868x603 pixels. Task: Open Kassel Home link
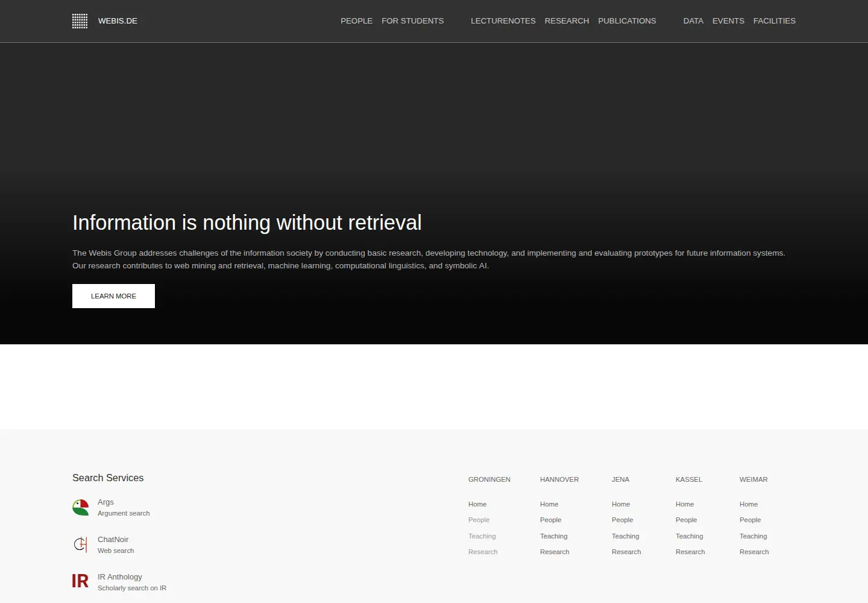click(x=685, y=504)
